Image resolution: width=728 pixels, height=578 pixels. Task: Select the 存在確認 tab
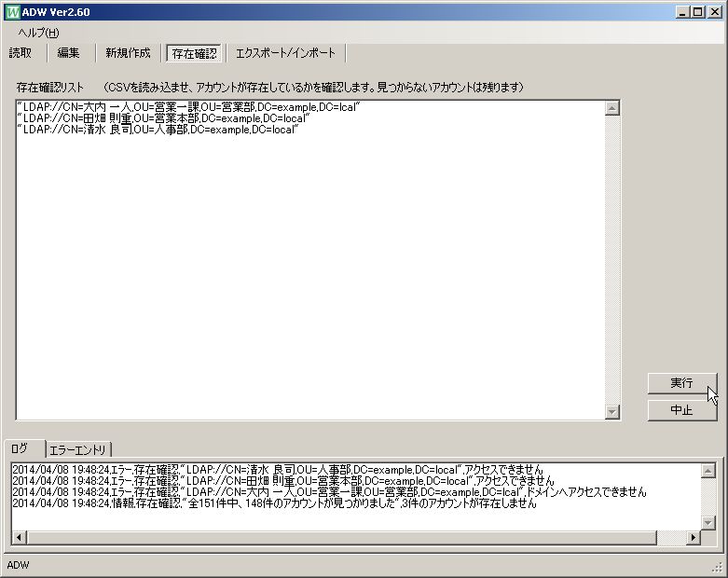(194, 53)
